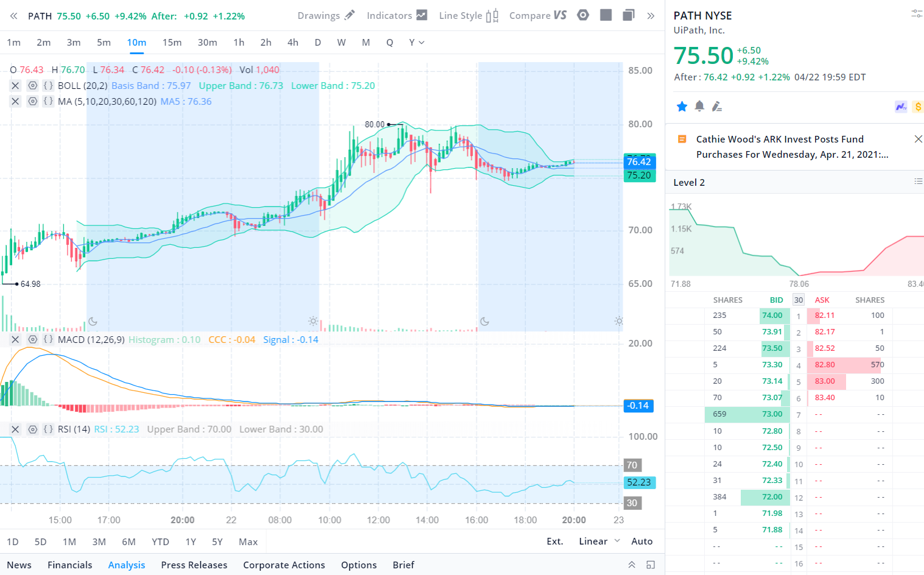Image resolution: width=924 pixels, height=575 pixels.
Task: Collapse the left panel with double-arrow icon
Action: pyautogui.click(x=13, y=16)
